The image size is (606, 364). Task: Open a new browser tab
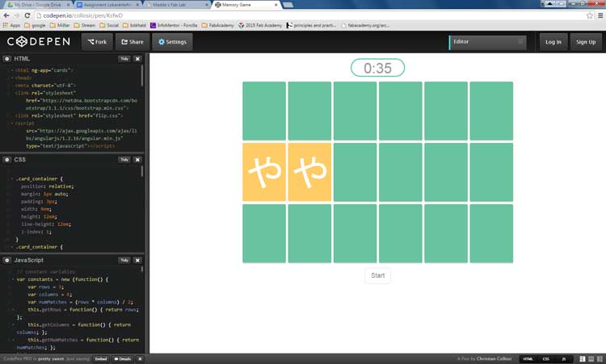point(288,5)
